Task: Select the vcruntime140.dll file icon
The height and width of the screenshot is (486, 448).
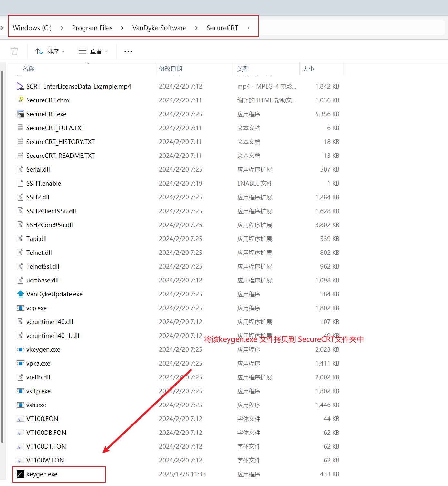Action: coord(20,322)
